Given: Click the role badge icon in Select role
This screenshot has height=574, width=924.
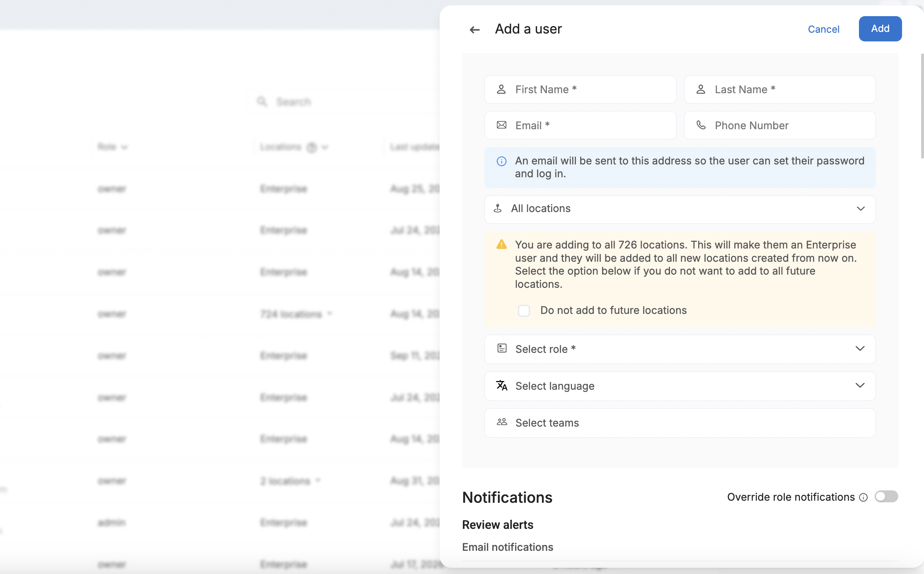Looking at the screenshot, I should 502,348.
